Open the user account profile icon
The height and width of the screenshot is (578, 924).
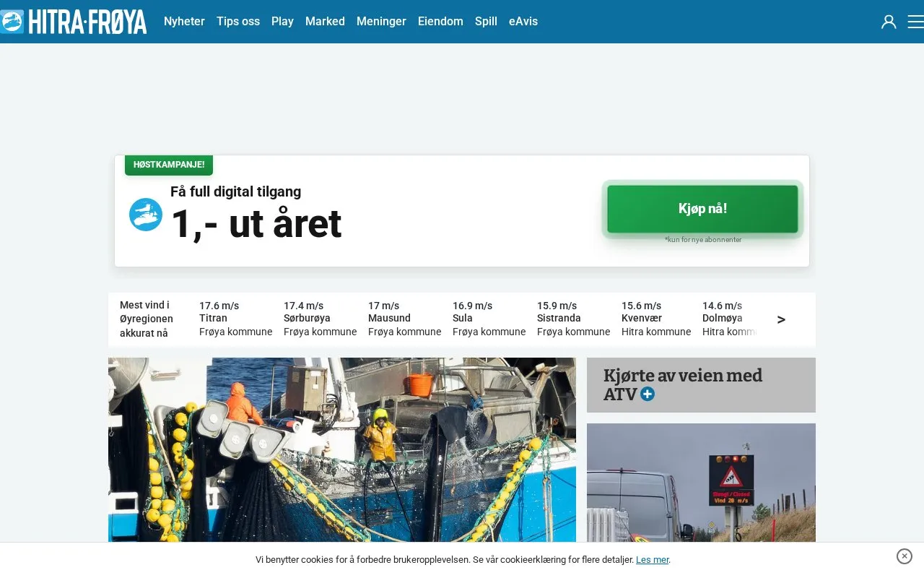889,22
